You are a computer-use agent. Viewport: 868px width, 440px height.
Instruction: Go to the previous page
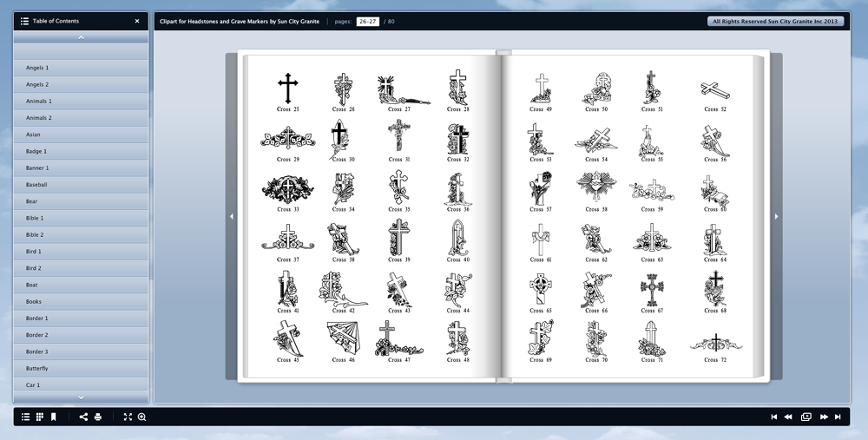coord(788,417)
